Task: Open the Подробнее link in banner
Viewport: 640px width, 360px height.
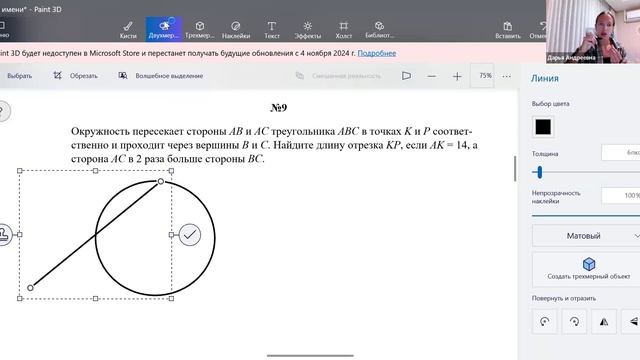Action: (x=377, y=53)
